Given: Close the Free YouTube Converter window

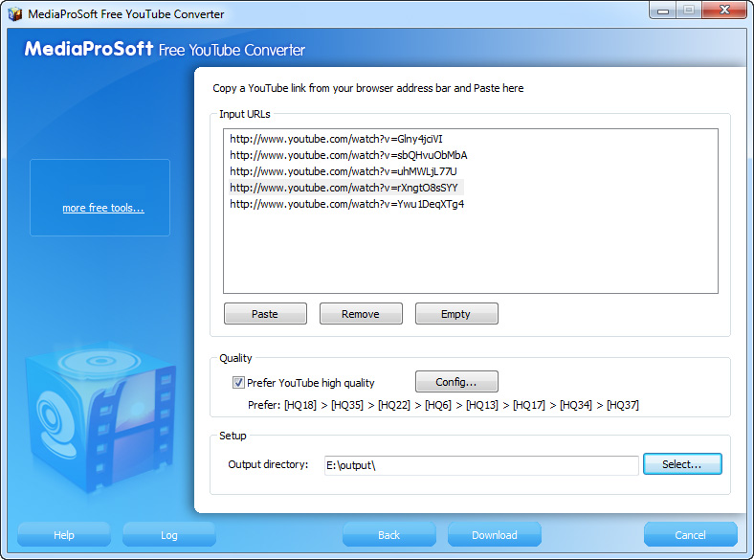Looking at the screenshot, I should (725, 11).
